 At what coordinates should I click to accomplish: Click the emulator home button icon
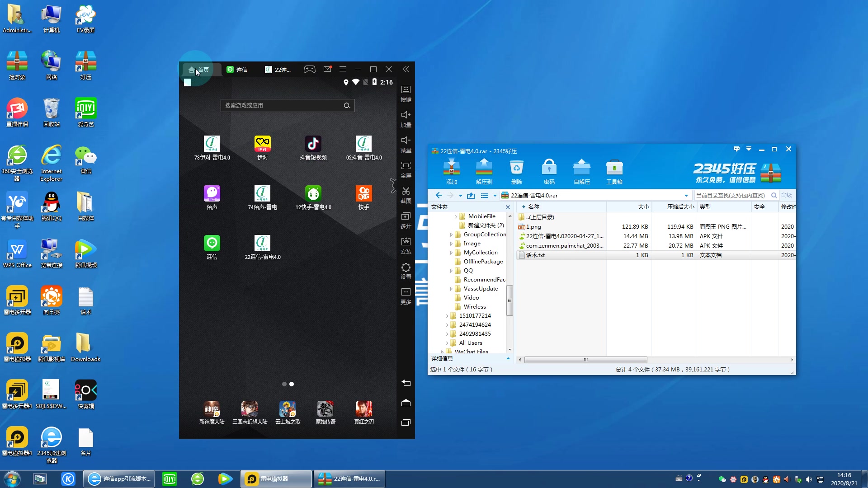[x=406, y=403]
